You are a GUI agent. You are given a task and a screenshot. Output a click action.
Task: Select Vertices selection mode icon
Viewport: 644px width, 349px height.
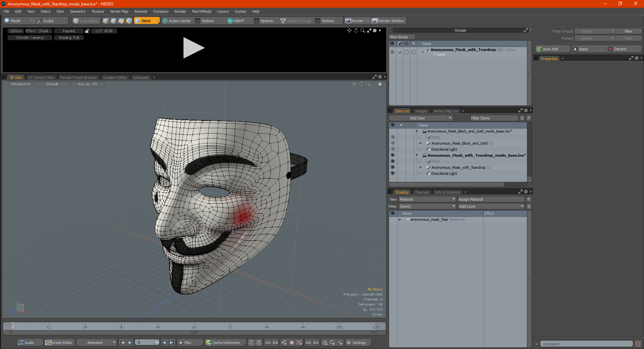pos(106,21)
